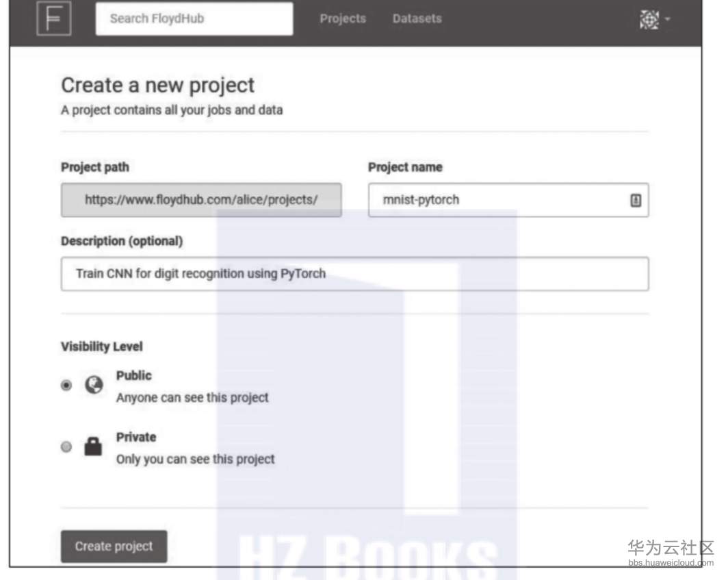Click the Create project button
The height and width of the screenshot is (580, 728).
point(114,546)
